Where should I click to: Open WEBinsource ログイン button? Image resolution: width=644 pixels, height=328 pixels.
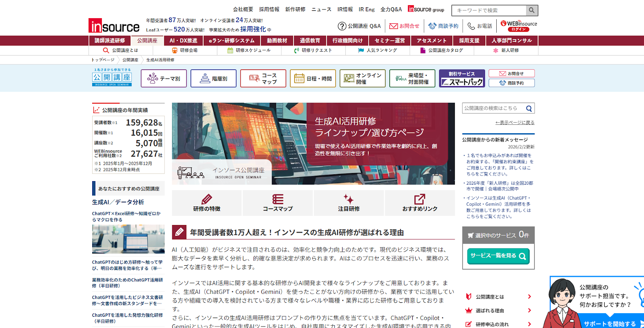pos(518,26)
